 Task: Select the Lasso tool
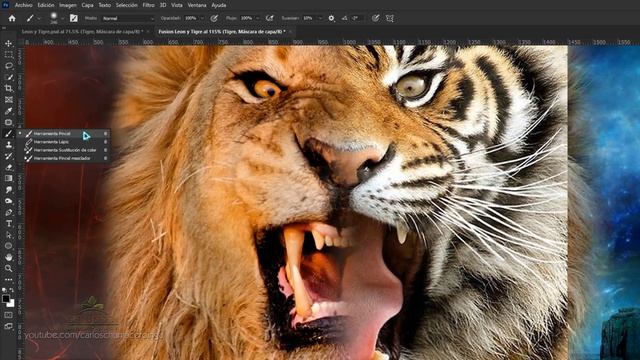point(9,66)
